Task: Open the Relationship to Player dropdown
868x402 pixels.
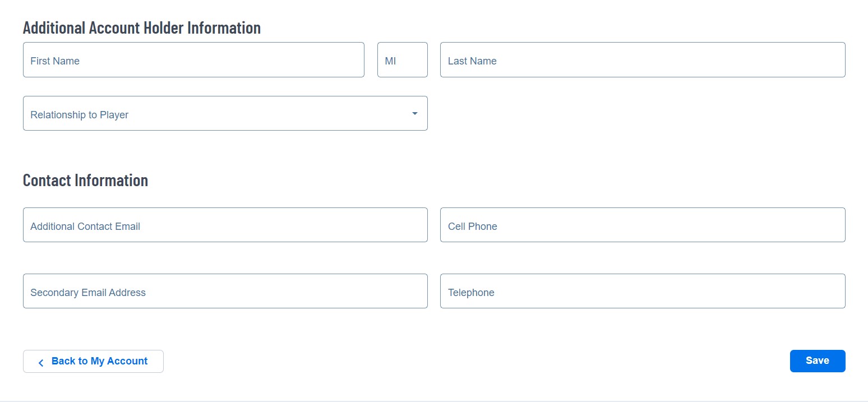Action: coord(224,114)
